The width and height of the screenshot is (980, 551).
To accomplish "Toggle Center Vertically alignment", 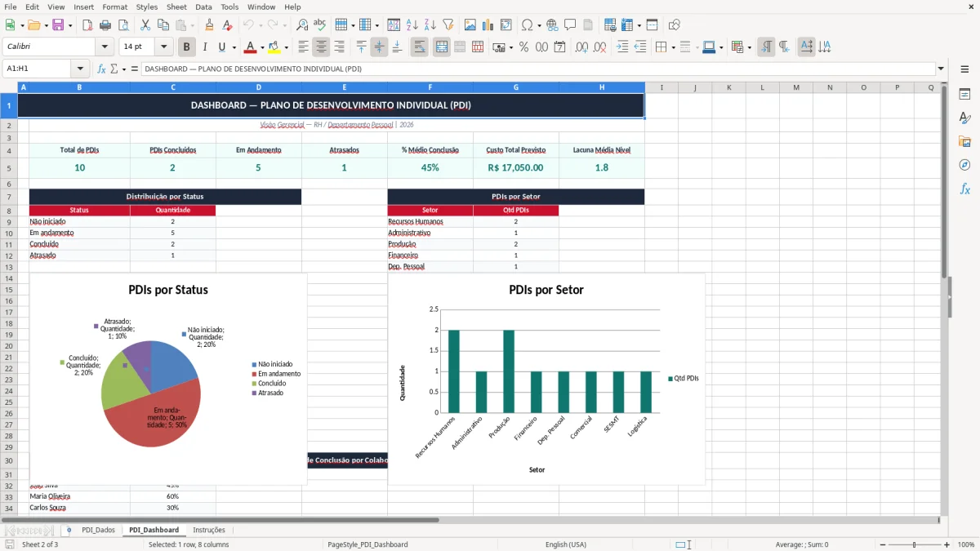I will point(379,47).
